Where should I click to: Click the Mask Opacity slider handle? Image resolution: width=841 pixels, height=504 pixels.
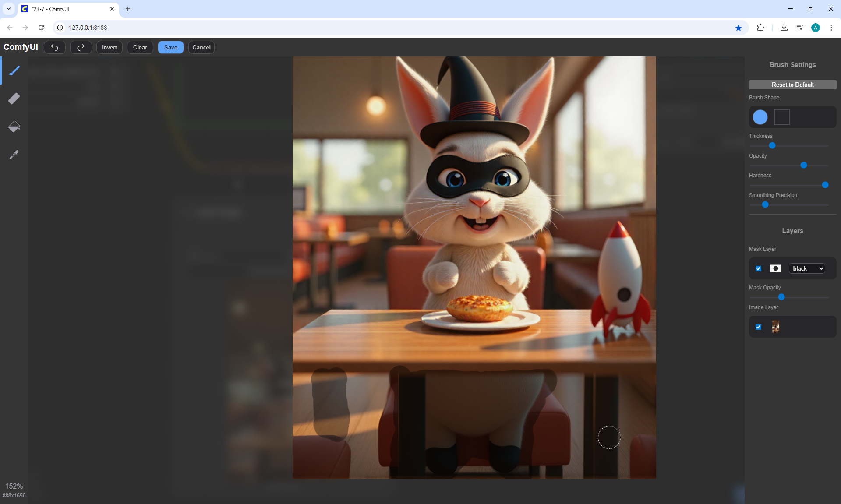pyautogui.click(x=781, y=297)
